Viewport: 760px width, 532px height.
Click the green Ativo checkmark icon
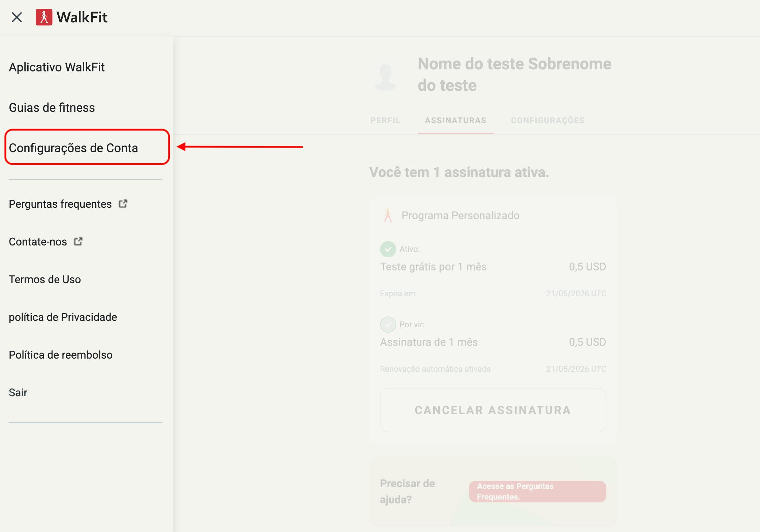click(x=388, y=249)
